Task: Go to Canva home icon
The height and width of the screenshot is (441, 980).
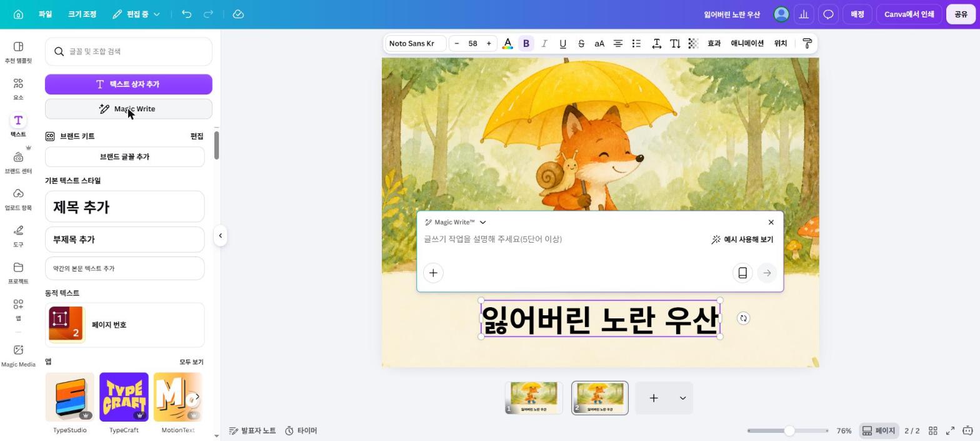Action: point(18,14)
